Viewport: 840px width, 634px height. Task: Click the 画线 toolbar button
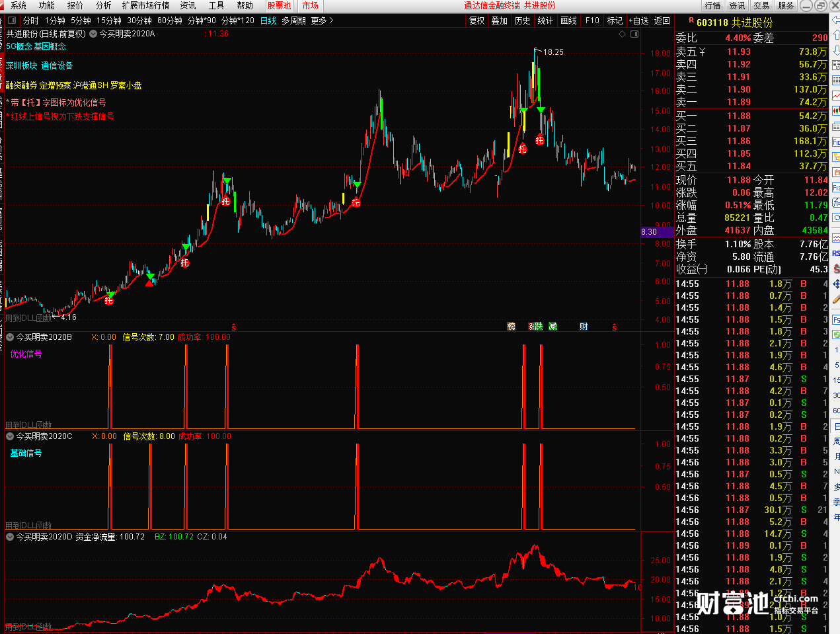pyautogui.click(x=568, y=20)
